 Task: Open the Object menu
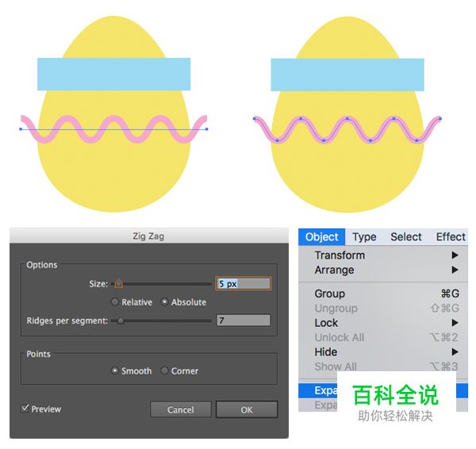322,236
